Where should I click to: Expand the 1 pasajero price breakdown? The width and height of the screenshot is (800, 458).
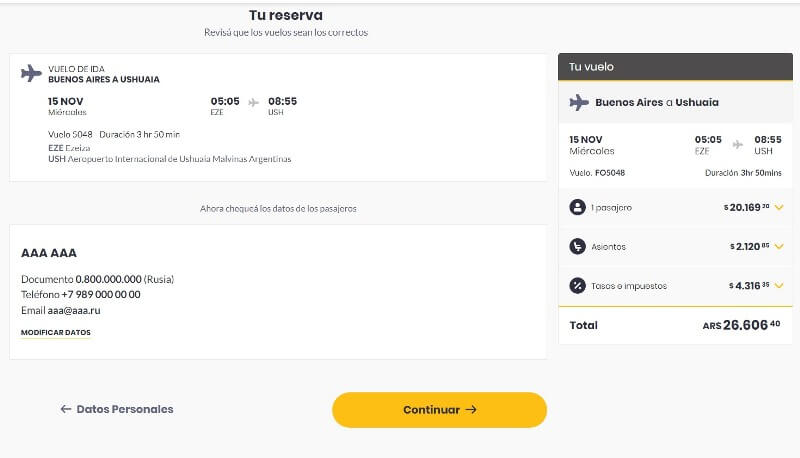779,207
